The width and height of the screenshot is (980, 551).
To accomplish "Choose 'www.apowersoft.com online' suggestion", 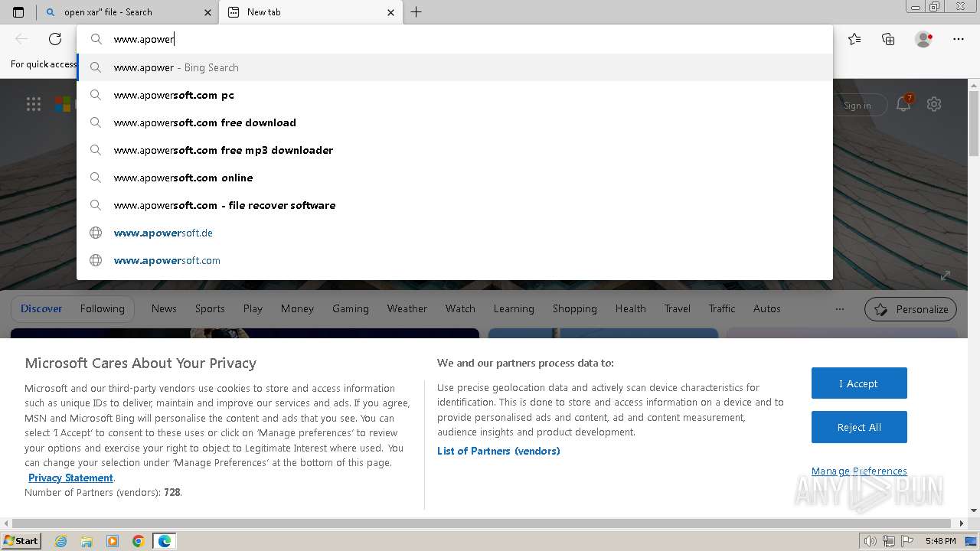I will coord(455,178).
